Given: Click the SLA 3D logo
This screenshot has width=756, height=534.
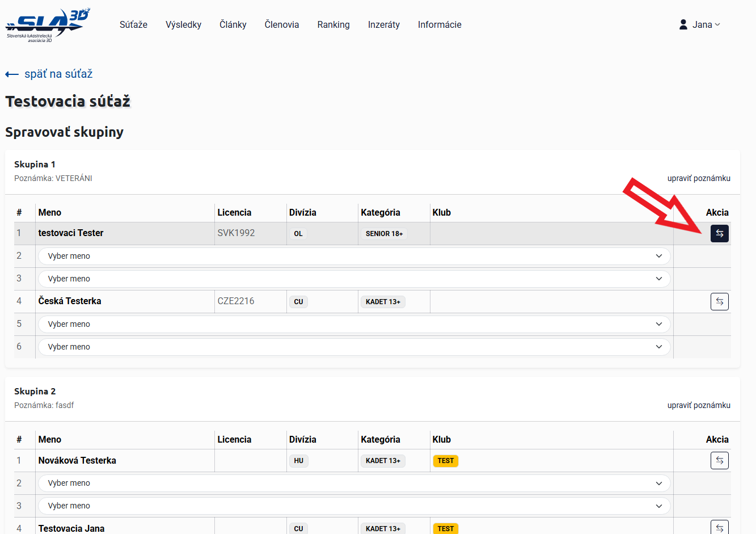Looking at the screenshot, I should [47, 25].
